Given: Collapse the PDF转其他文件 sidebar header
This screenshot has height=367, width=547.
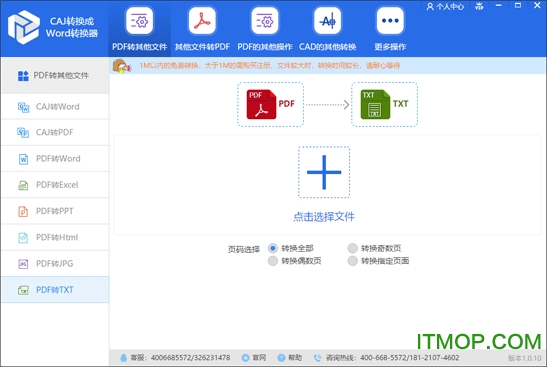Looking at the screenshot, I should [55, 75].
